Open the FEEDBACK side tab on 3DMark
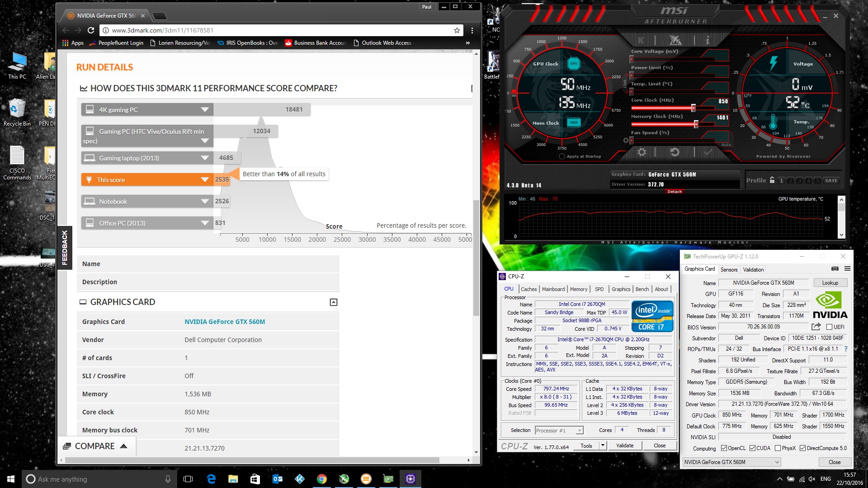 65,248
